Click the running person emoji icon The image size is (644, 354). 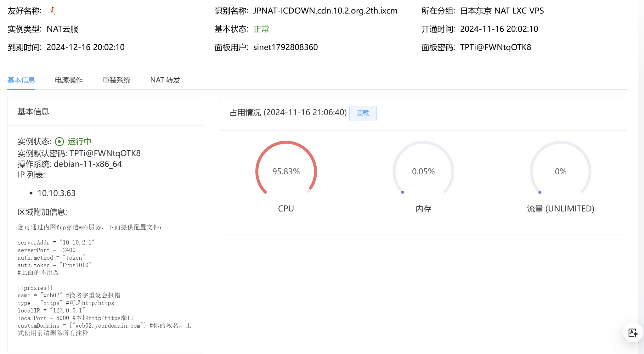[x=52, y=11]
